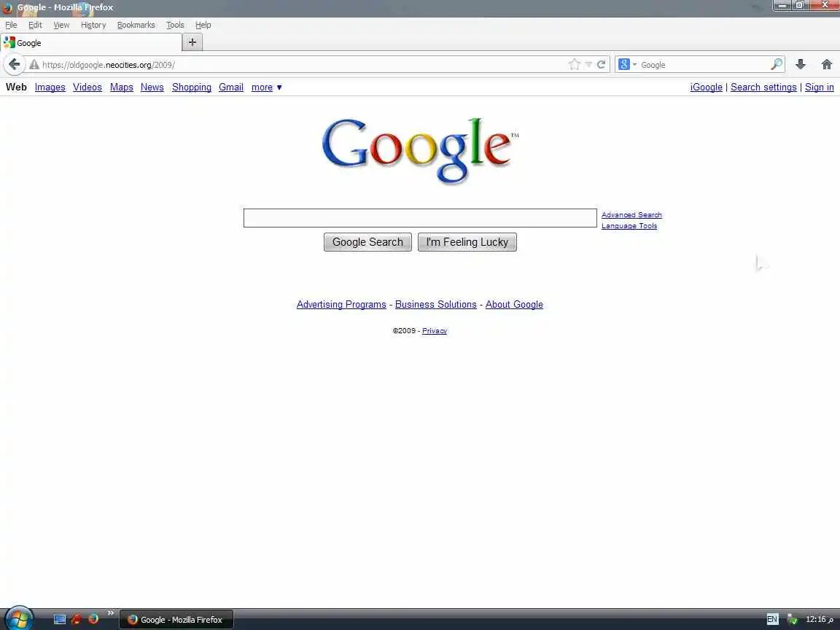This screenshot has width=840, height=630.
Task: Open the Gmail link
Action: tap(231, 87)
